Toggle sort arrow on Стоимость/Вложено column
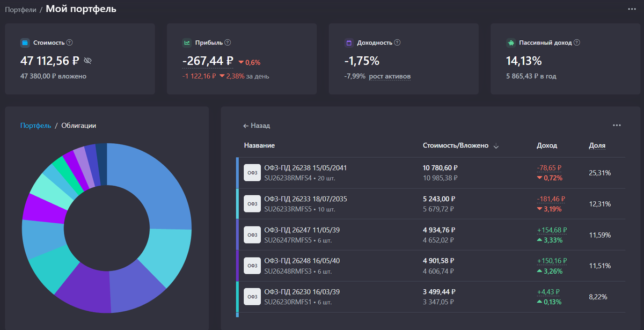Screen dimensions: 644x330 pyautogui.click(x=496, y=146)
